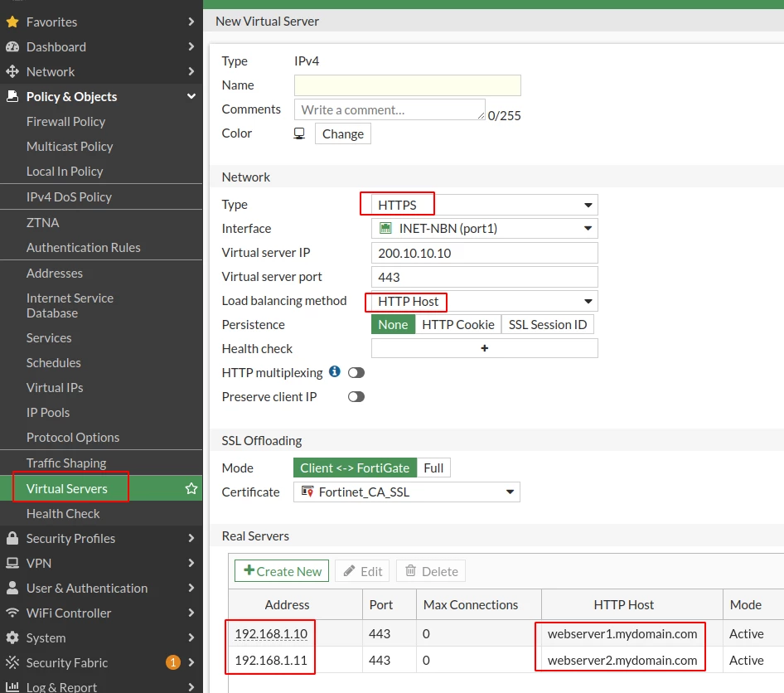This screenshot has height=693, width=784.
Task: Open Authentication Rules menu item
Action: [x=84, y=248]
